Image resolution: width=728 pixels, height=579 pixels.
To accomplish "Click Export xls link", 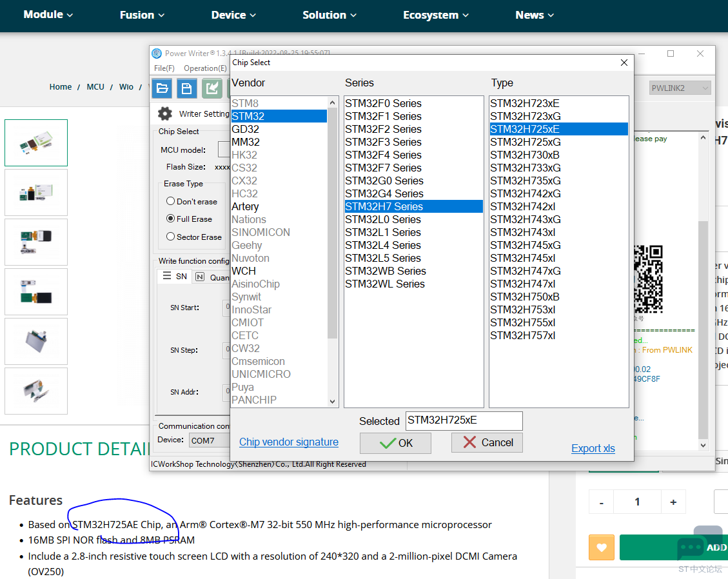I will pos(593,449).
